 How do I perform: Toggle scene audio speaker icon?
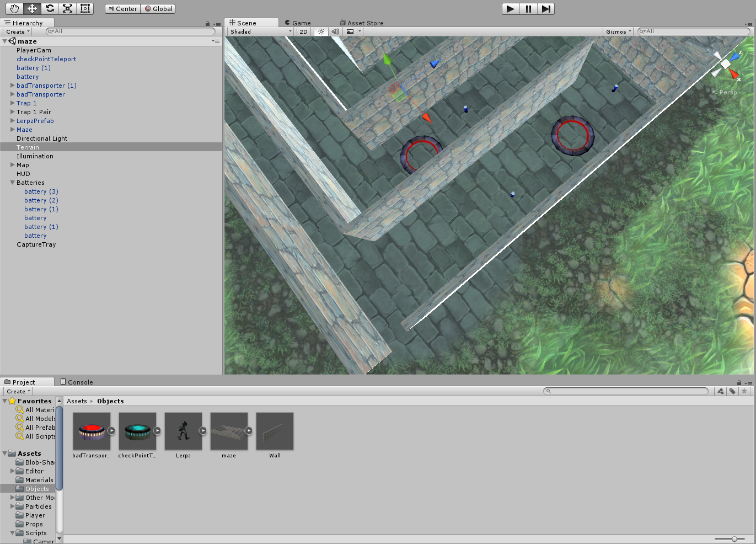tap(335, 31)
